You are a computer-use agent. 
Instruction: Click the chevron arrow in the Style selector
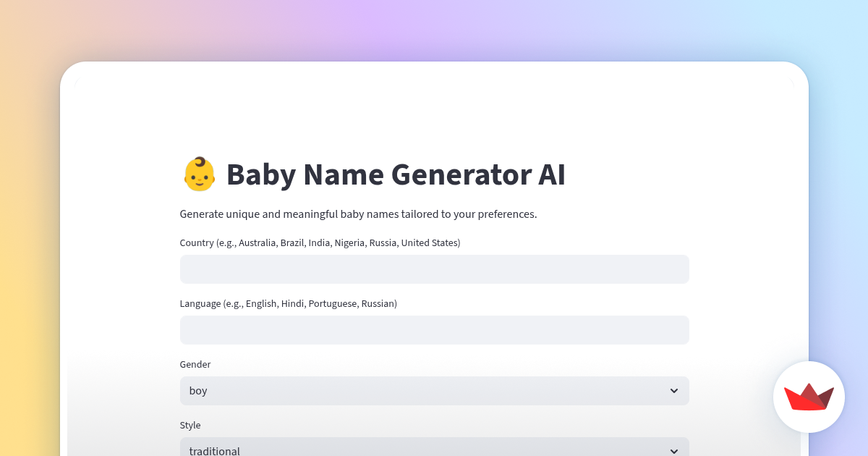point(674,451)
